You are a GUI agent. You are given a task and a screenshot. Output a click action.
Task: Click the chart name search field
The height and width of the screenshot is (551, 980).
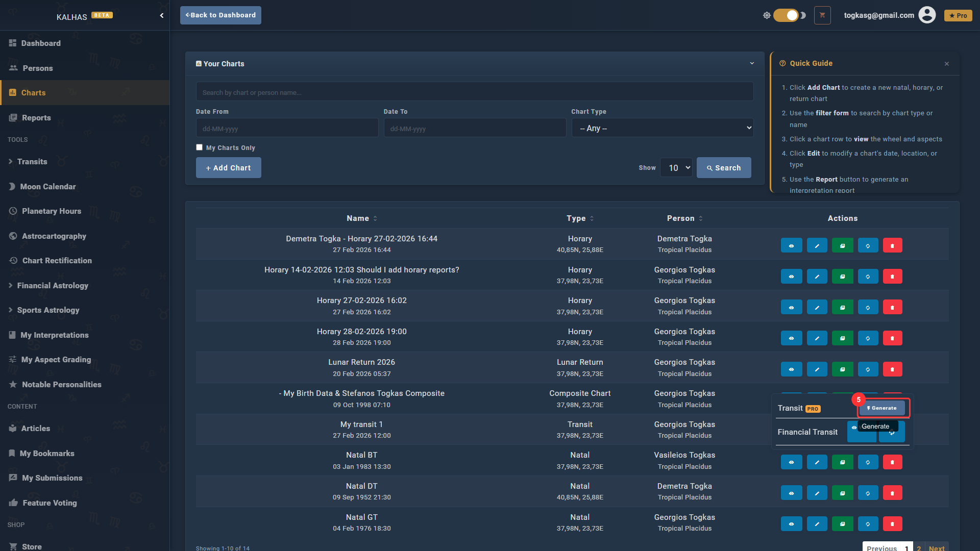pos(474,92)
